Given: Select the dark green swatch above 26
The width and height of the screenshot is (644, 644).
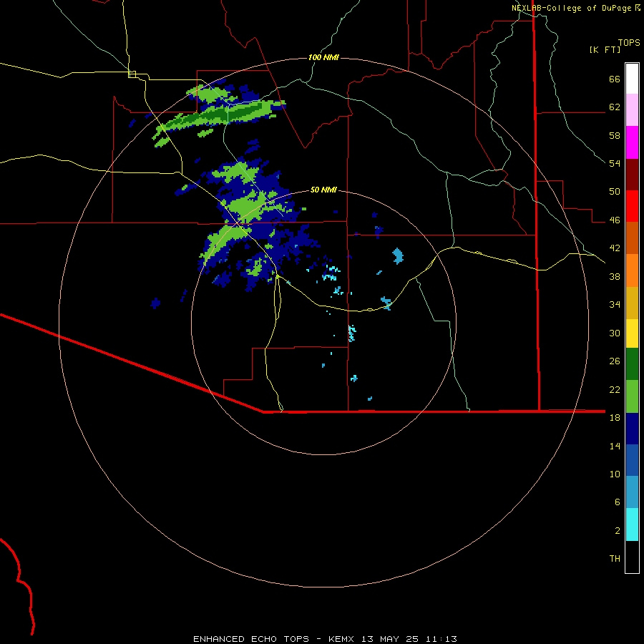Looking at the screenshot, I should tap(632, 364).
